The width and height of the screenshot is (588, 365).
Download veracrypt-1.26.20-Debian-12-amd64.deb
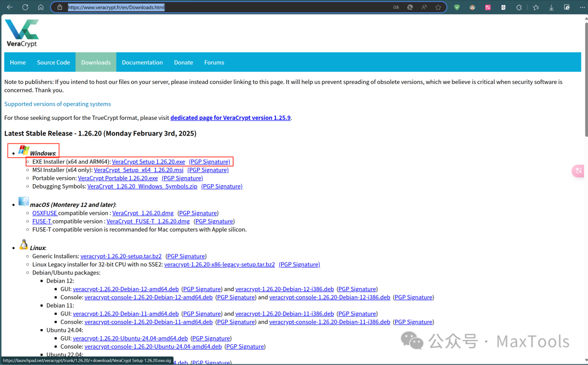[x=126, y=289]
